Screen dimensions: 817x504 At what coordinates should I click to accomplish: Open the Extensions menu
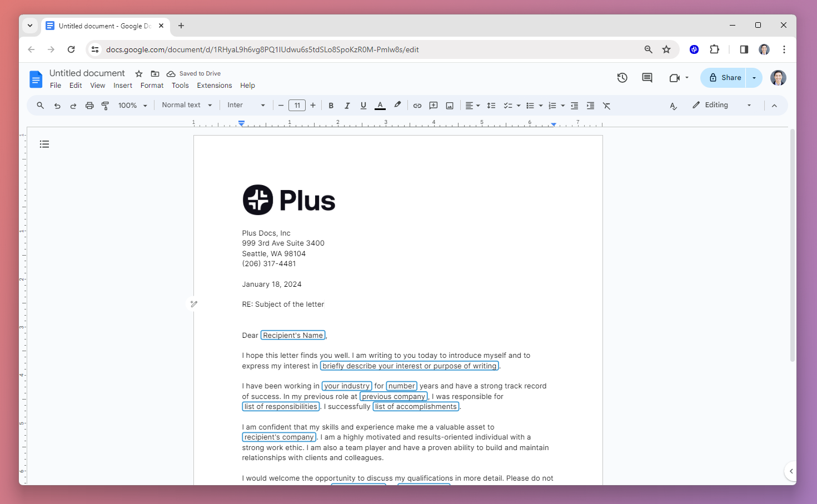pyautogui.click(x=215, y=85)
